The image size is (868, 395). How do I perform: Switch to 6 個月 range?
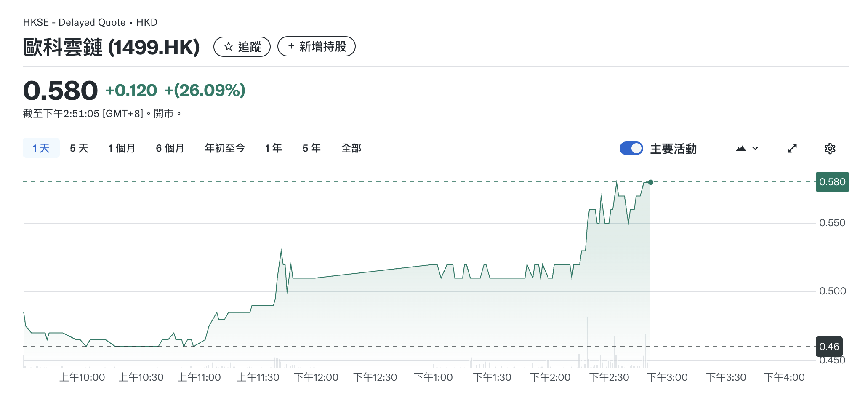[x=170, y=148]
